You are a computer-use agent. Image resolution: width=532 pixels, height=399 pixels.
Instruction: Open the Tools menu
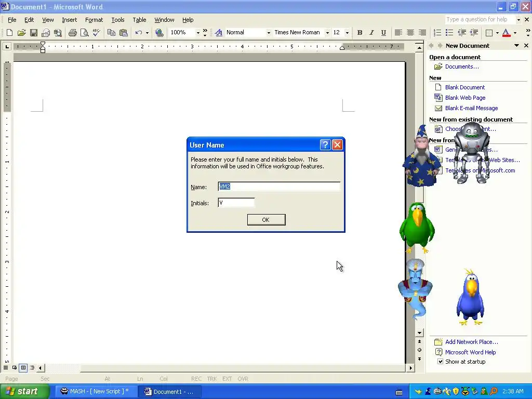point(118,20)
